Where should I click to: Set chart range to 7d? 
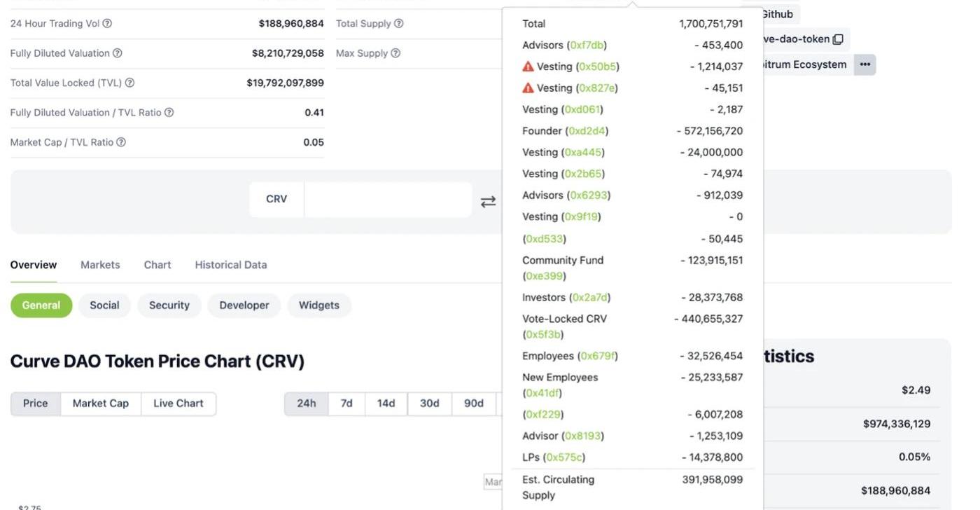click(346, 404)
